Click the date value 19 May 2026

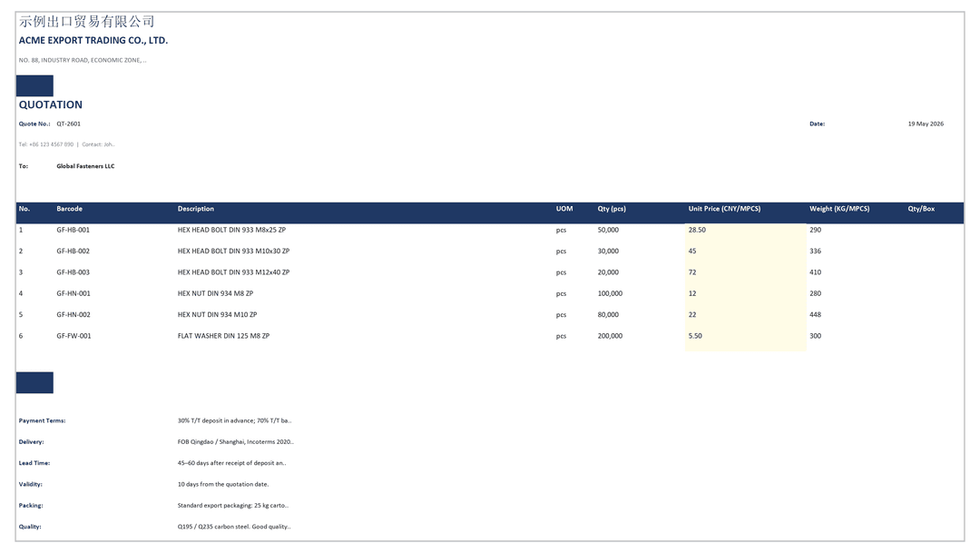click(x=926, y=123)
